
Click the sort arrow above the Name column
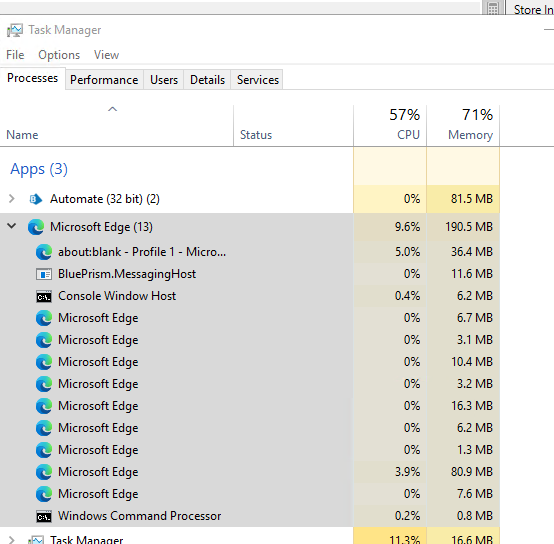point(112,109)
